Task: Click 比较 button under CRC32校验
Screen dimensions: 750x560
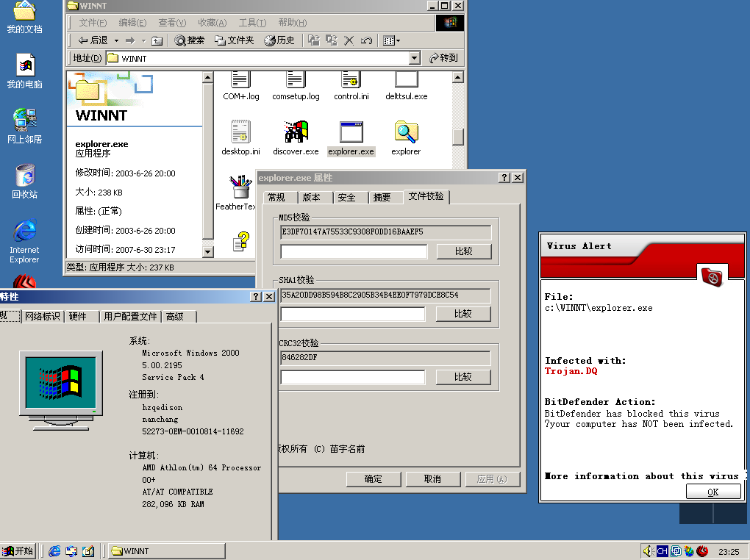Action: point(463,377)
